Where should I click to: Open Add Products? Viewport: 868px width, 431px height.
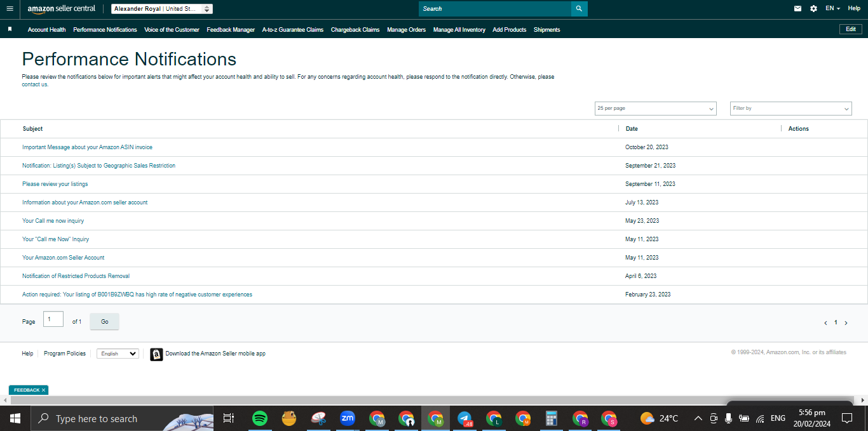[509, 30]
